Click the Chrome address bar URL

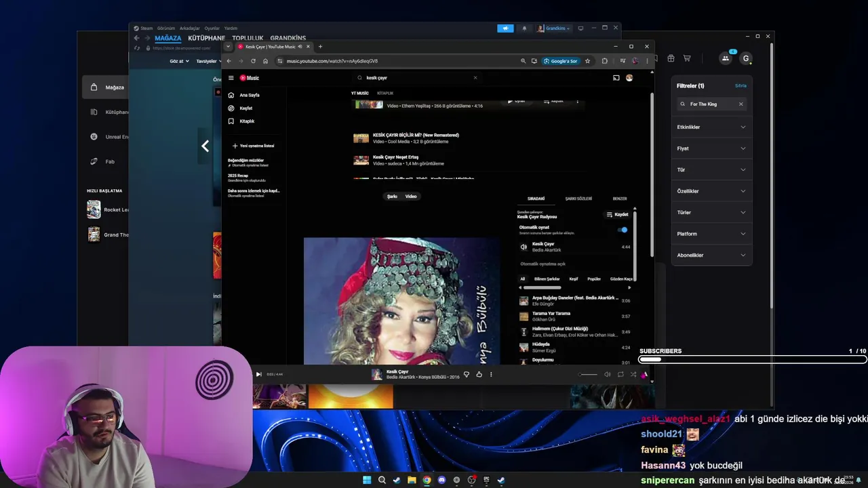[332, 61]
